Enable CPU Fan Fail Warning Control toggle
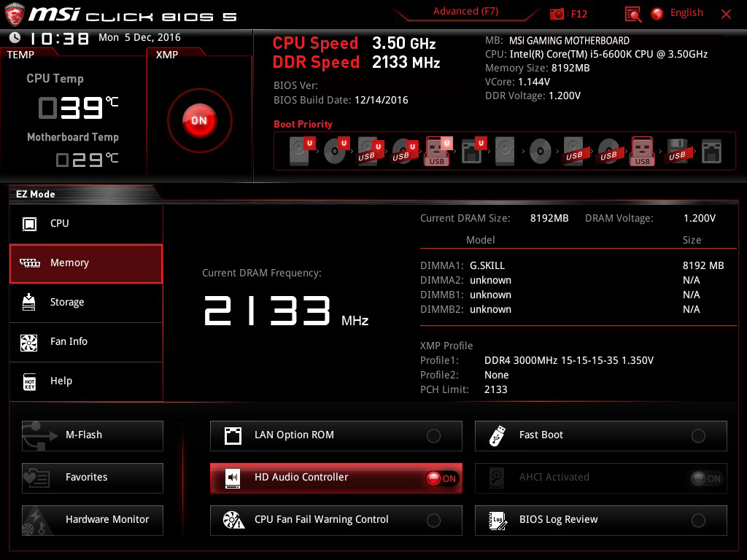 pyautogui.click(x=433, y=521)
